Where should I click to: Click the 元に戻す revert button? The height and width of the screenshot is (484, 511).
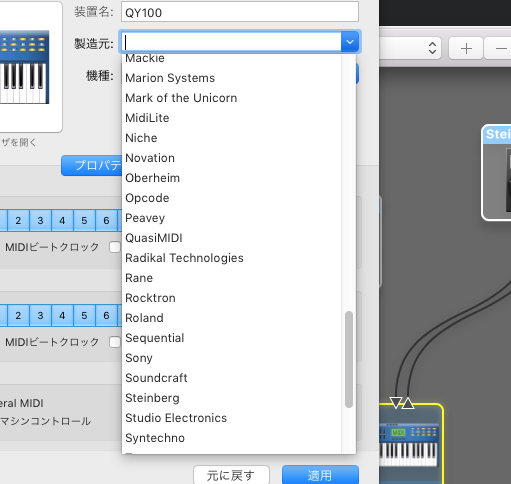[231, 475]
